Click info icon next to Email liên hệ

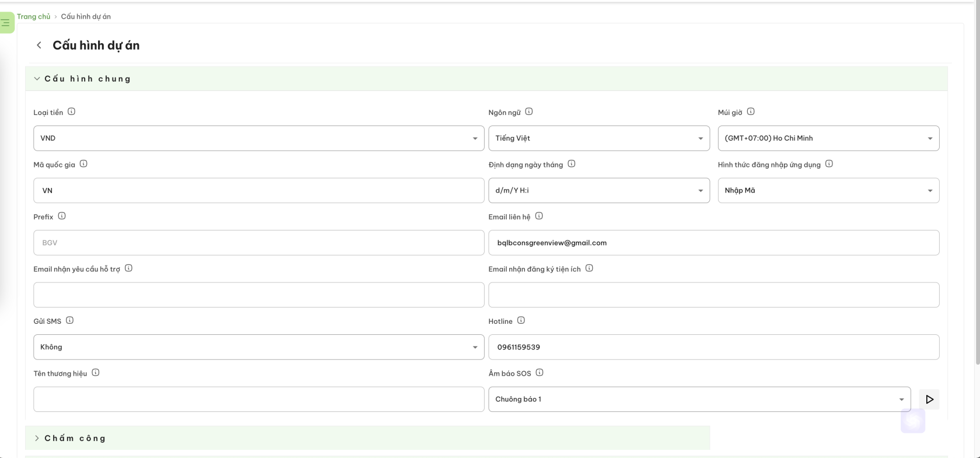pos(539,216)
